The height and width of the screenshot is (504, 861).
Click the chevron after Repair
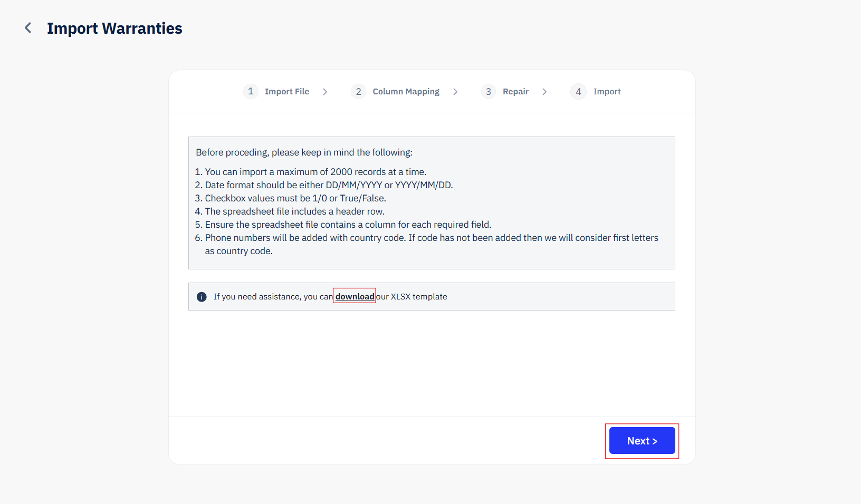click(544, 92)
